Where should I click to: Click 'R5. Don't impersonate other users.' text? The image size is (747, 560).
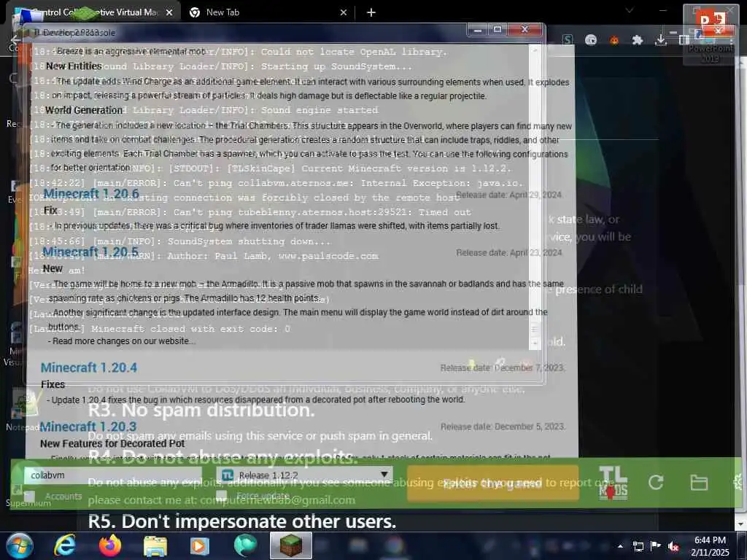coord(242,521)
